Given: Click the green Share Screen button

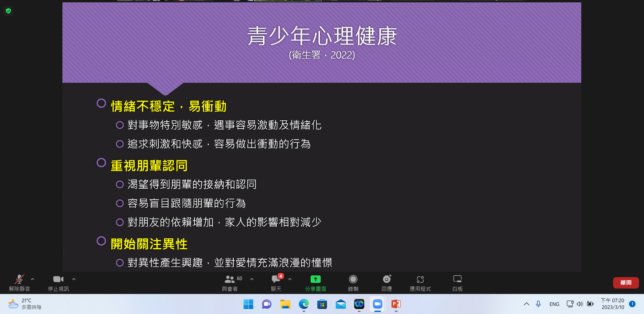Looking at the screenshot, I should click(315, 282).
